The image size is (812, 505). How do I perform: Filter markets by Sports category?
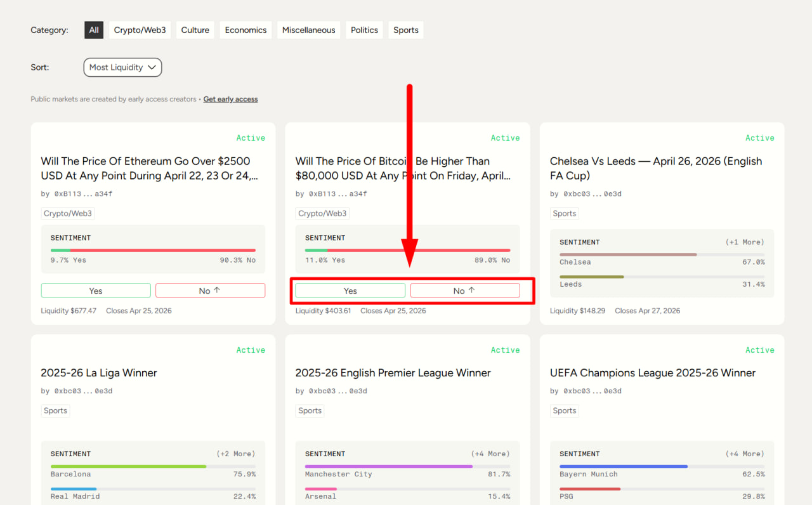tap(405, 30)
